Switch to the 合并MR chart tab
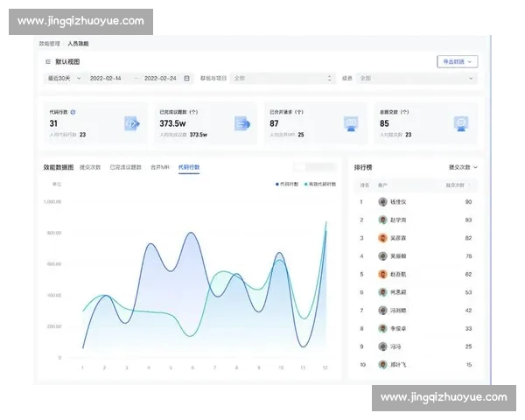Screen dimensions: 525x420 click(159, 166)
